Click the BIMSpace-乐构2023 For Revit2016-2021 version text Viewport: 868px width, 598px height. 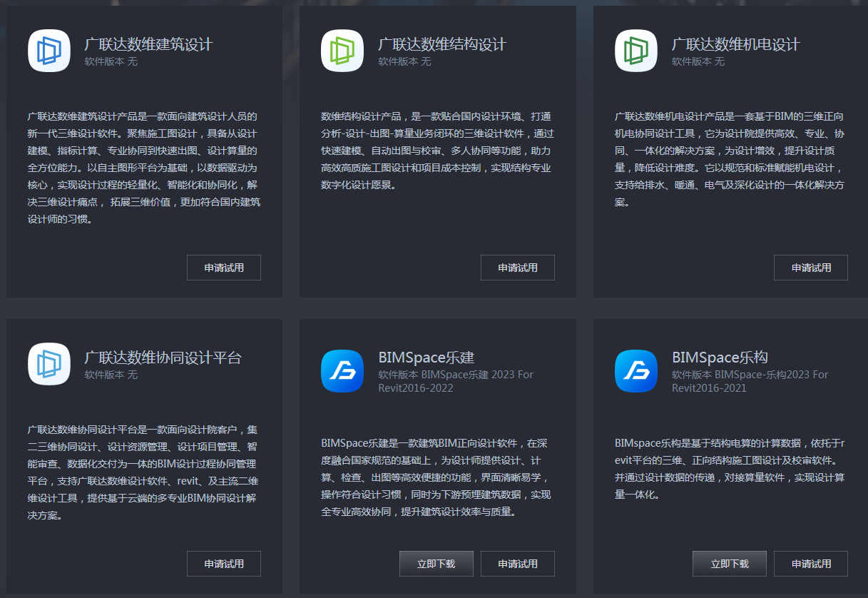click(x=750, y=381)
